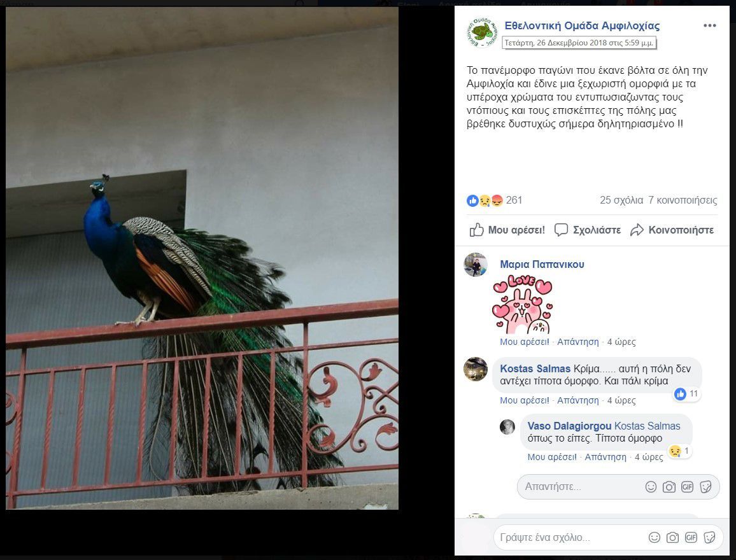The width and height of the screenshot is (736, 560).
Task: Click the Κοινοποιήστε share button
Action: (672, 230)
